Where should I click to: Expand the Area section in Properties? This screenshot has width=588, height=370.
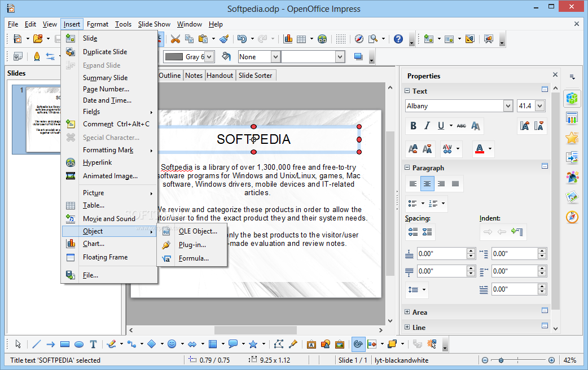pos(407,312)
